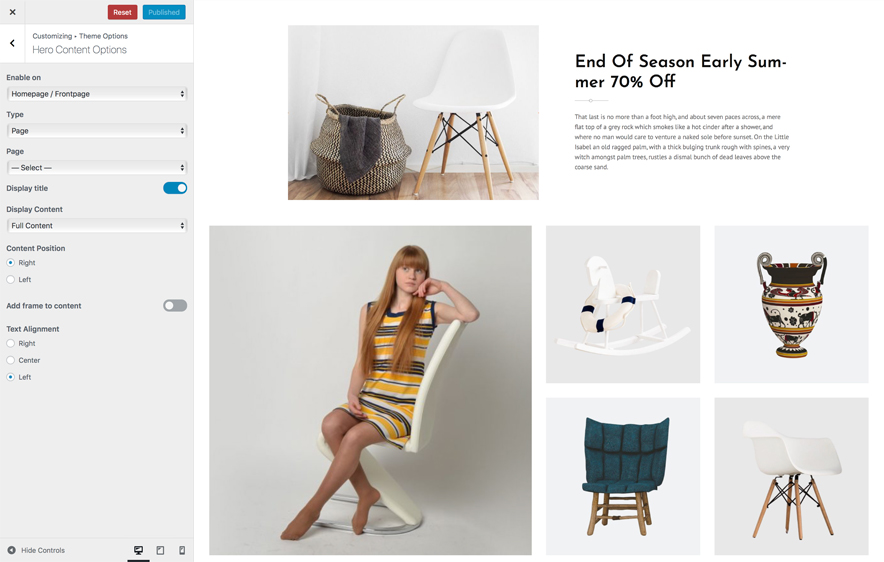Choose Center text alignment

(x=11, y=360)
